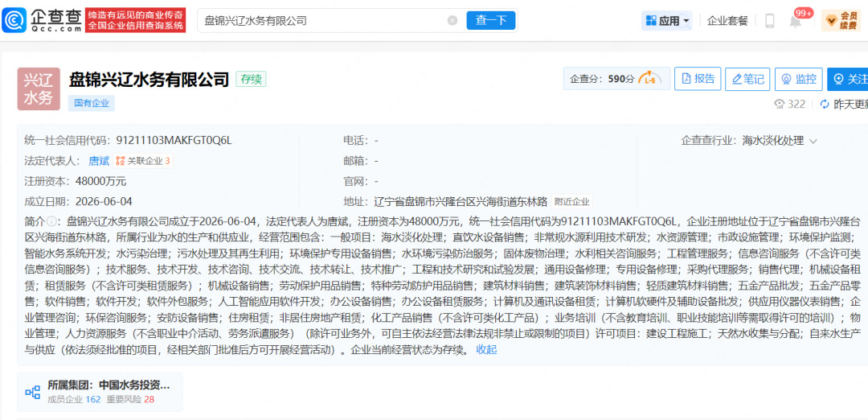Click the refresh icon beside 昨天更新

825,104
